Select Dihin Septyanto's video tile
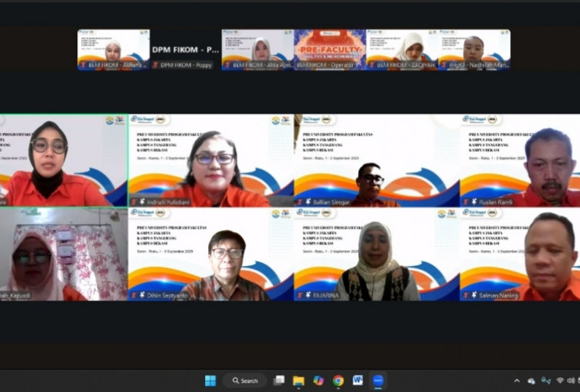Screen dimensions: 580x392 click(x=211, y=254)
